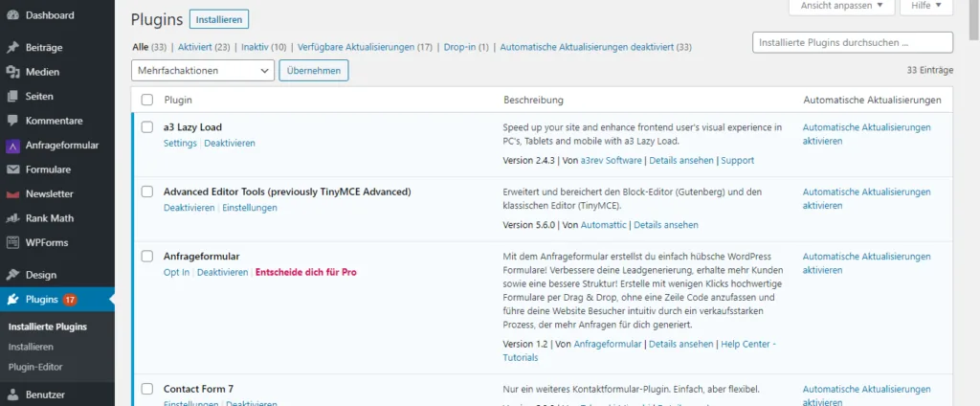Open Einstellungen for Advanced Editor Tools

point(250,208)
